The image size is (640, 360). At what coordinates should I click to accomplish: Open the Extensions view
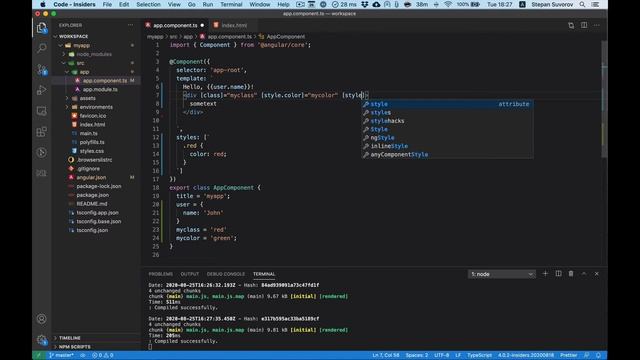point(42,131)
